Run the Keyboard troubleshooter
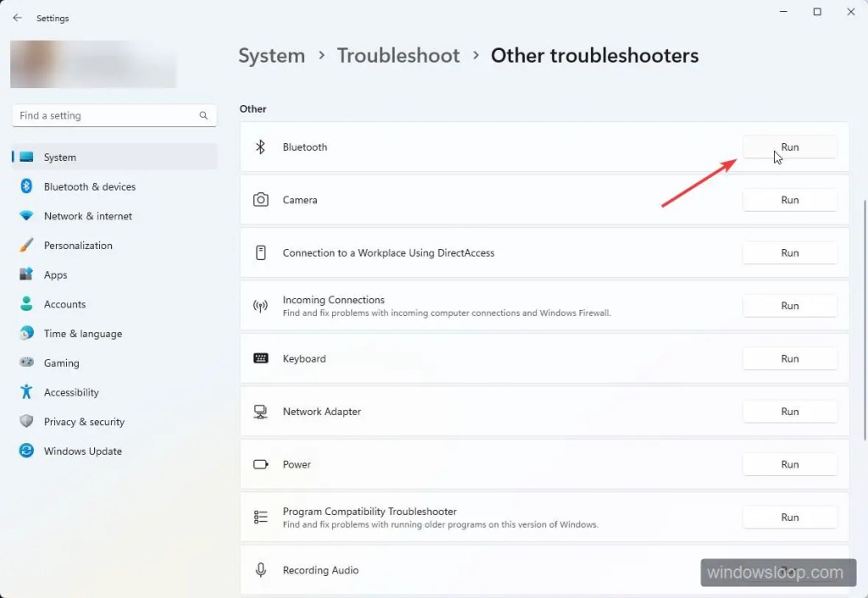Image resolution: width=868 pixels, height=598 pixels. coord(789,358)
